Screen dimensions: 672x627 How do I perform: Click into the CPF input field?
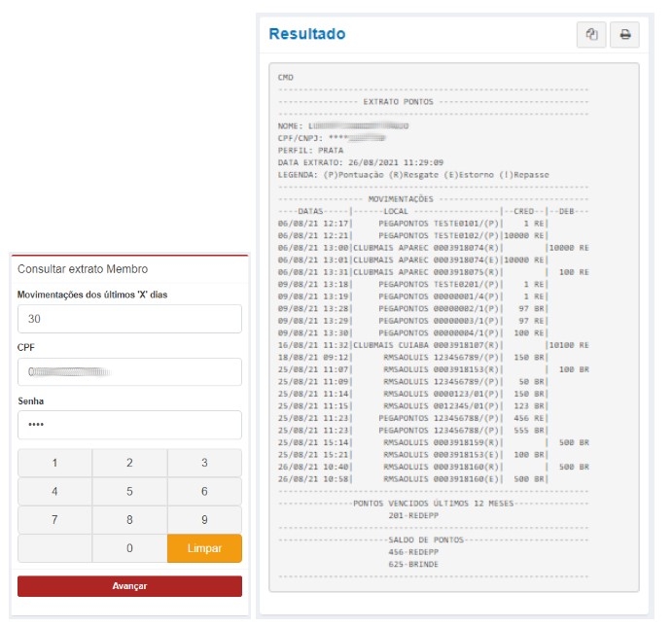pos(129,371)
